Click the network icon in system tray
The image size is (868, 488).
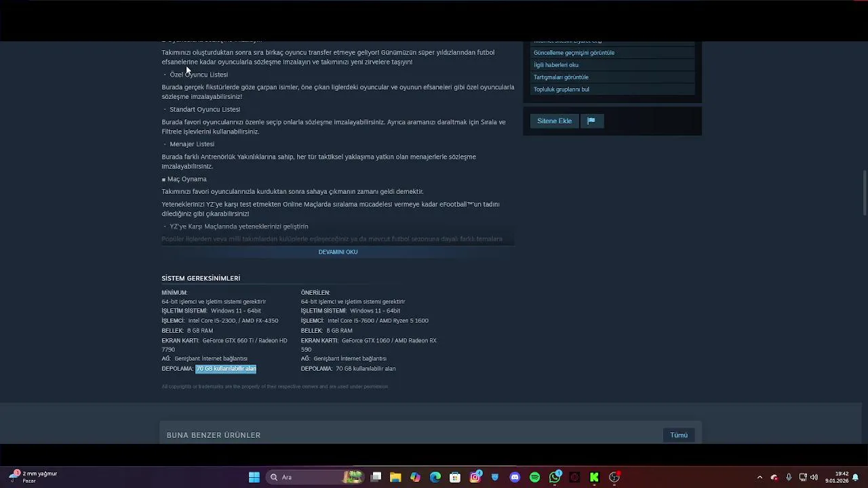coord(803,477)
